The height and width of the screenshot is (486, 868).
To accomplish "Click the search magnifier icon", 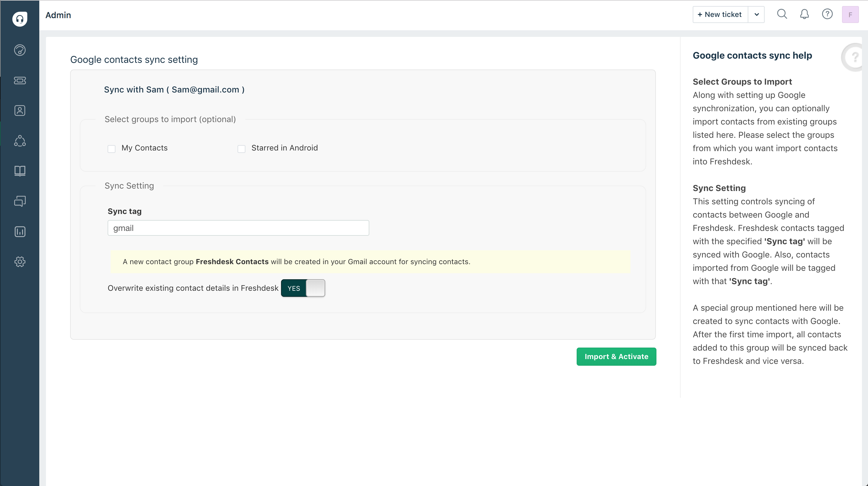I will [x=782, y=14].
